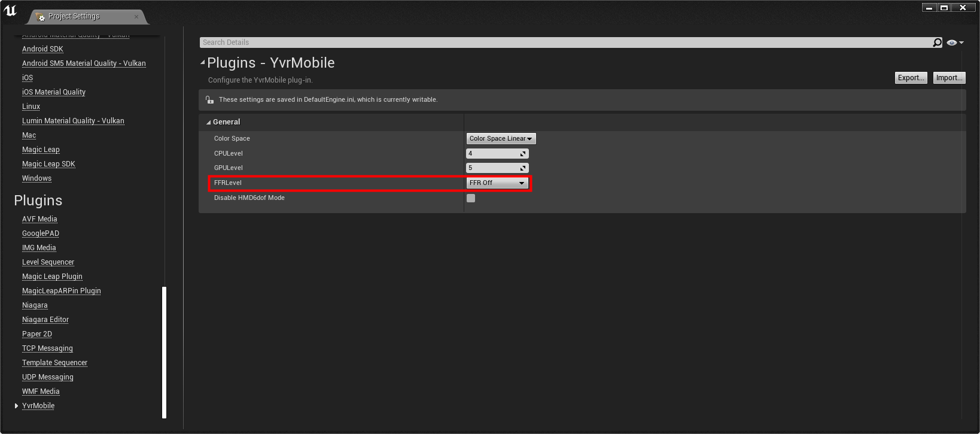Click the search magnifier icon
The height and width of the screenshot is (434, 980).
937,43
